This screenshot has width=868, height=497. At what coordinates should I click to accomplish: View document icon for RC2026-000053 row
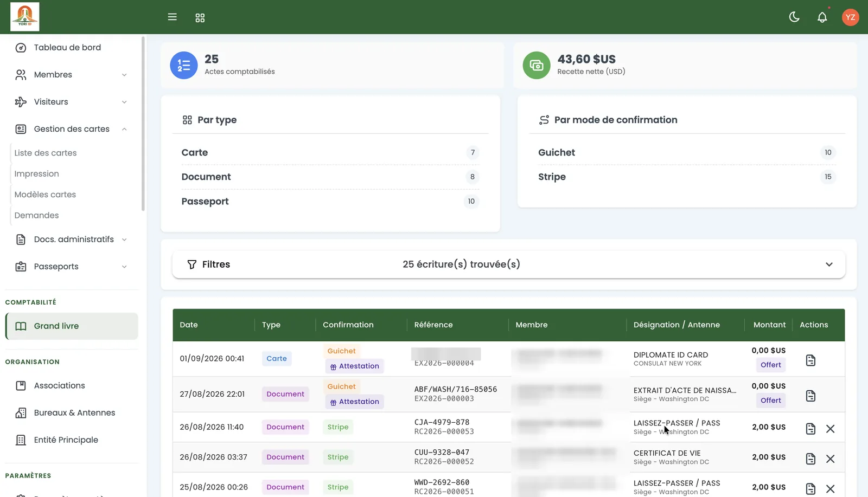click(x=810, y=429)
